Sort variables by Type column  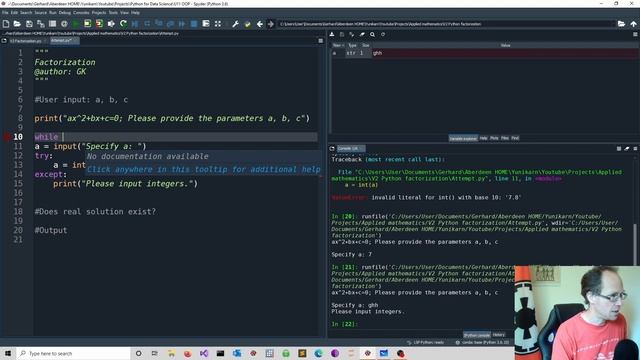pyautogui.click(x=352, y=45)
